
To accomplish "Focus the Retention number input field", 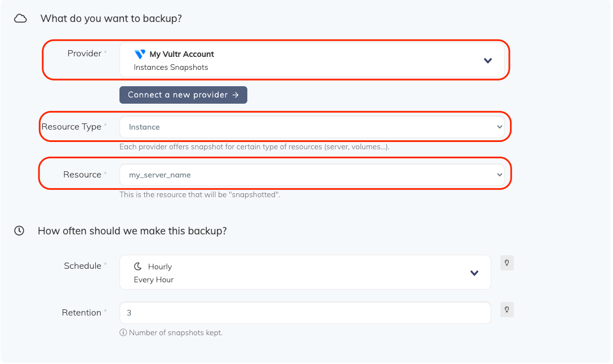I will pyautogui.click(x=305, y=313).
